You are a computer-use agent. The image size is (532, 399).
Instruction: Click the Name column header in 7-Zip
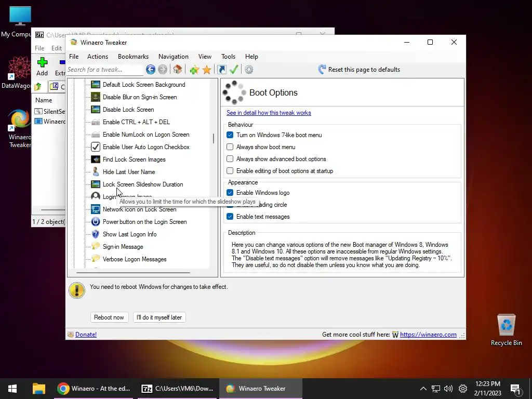point(44,100)
